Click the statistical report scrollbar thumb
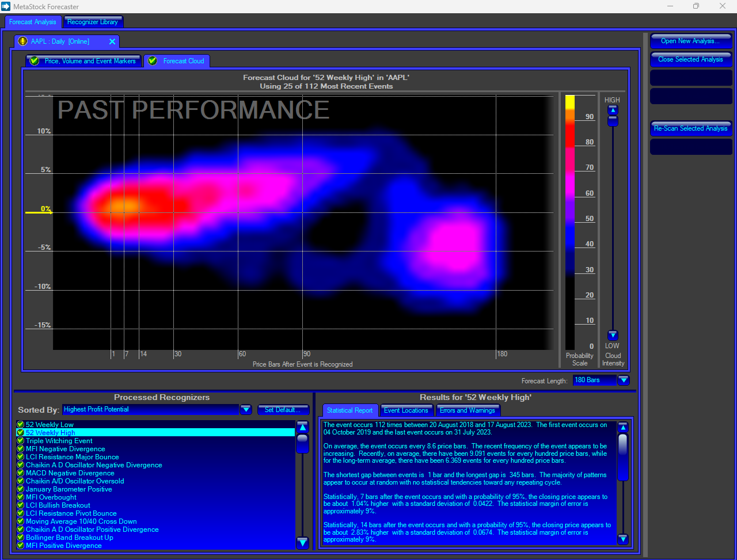Image resolution: width=737 pixels, height=560 pixels. (x=622, y=457)
